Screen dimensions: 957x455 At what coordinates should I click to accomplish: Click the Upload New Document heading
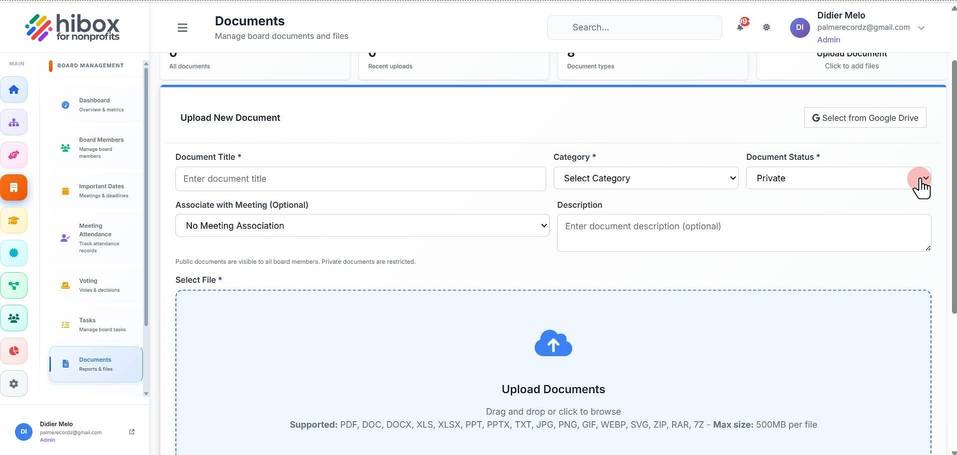click(230, 117)
